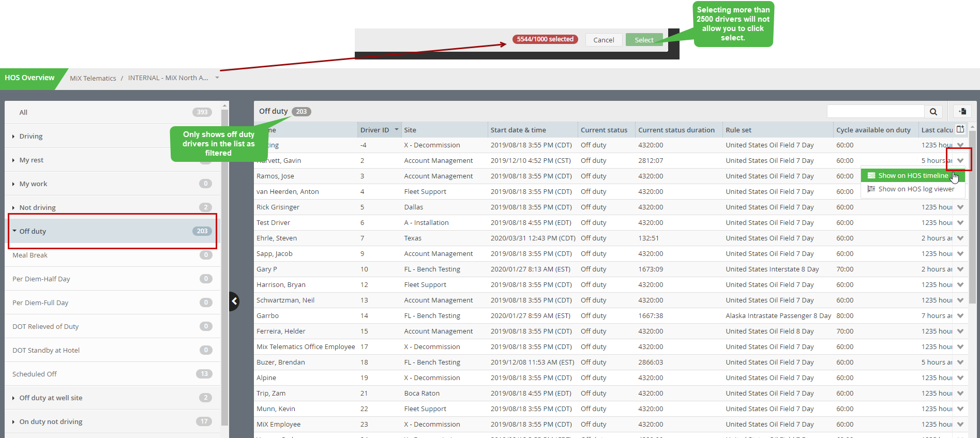Open the column chooser icon
Screen dimensions: 980x438
tap(960, 129)
